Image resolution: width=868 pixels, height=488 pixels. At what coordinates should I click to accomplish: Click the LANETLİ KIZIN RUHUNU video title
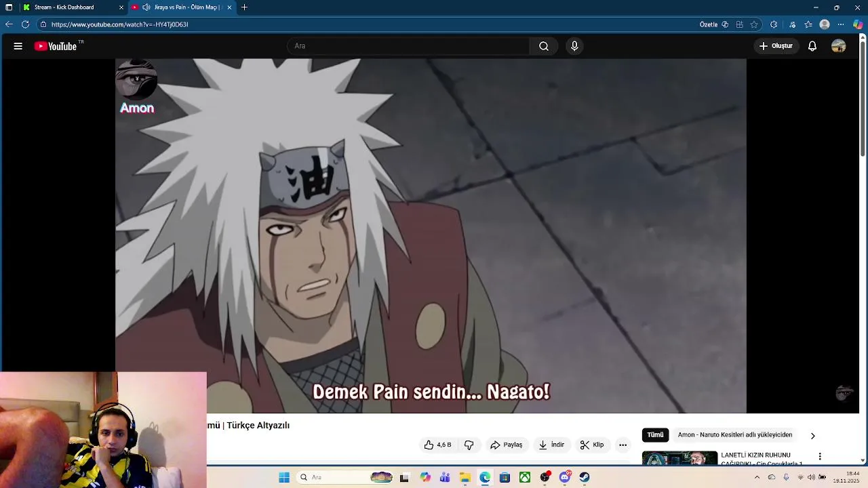[x=762, y=459]
